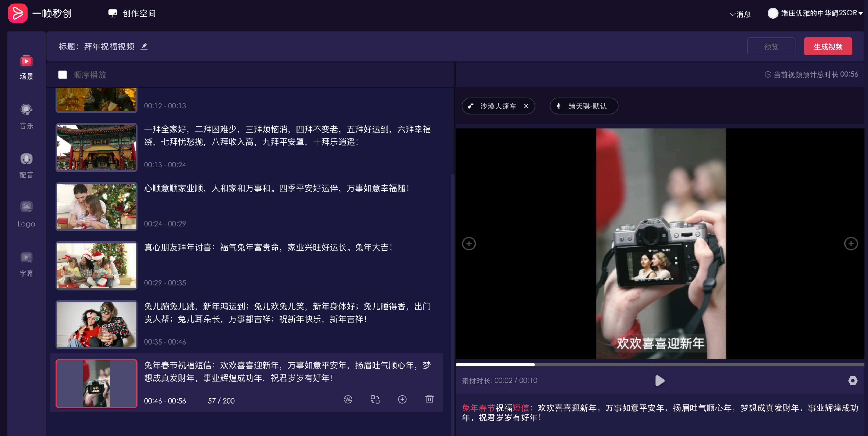Click the video preview progress bar
Screen dimensions: 868x436
click(x=660, y=365)
